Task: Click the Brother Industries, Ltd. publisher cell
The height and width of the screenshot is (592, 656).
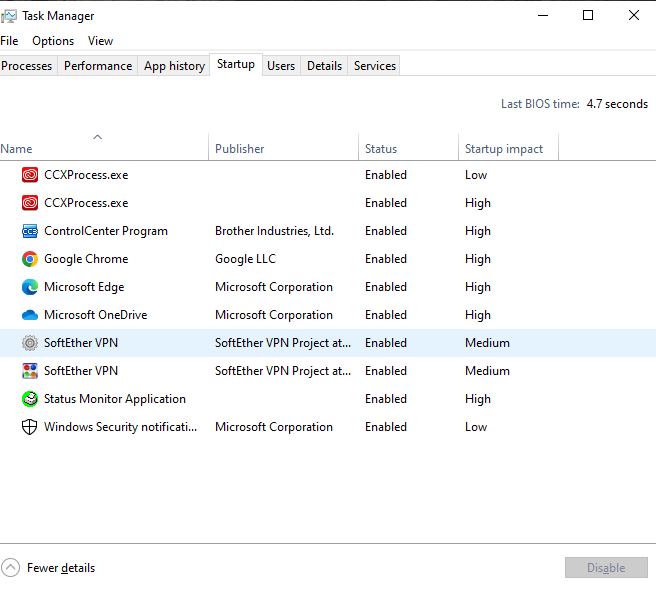Action: coord(274,231)
